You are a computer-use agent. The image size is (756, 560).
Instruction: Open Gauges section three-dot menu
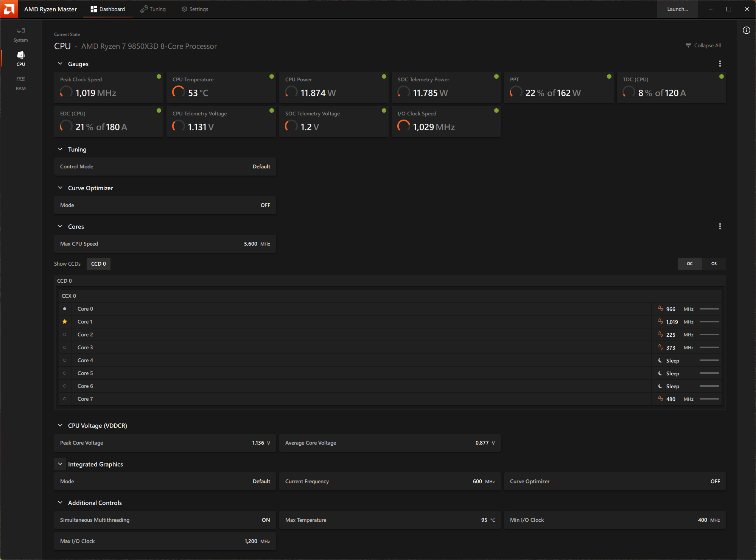(720, 64)
